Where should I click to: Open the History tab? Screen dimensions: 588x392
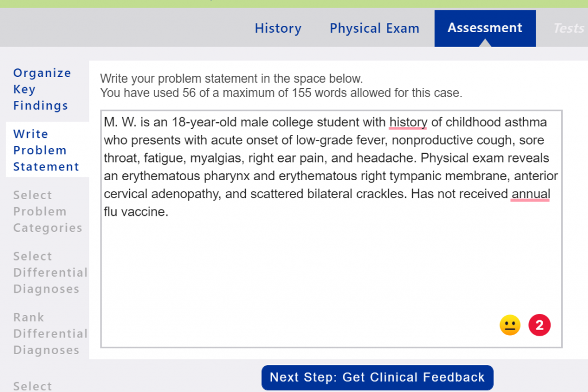tap(278, 28)
